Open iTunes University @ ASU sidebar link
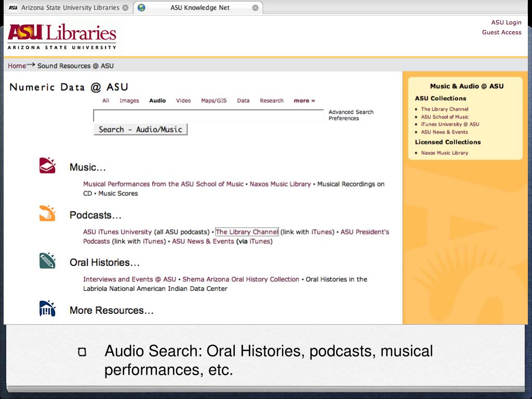The width and height of the screenshot is (532, 399). [x=450, y=124]
